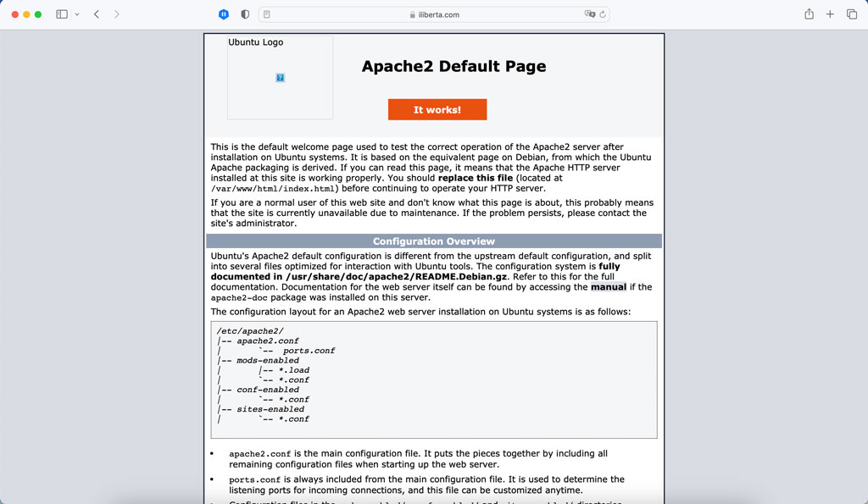Click the "Configuration Overview" section header

point(434,241)
